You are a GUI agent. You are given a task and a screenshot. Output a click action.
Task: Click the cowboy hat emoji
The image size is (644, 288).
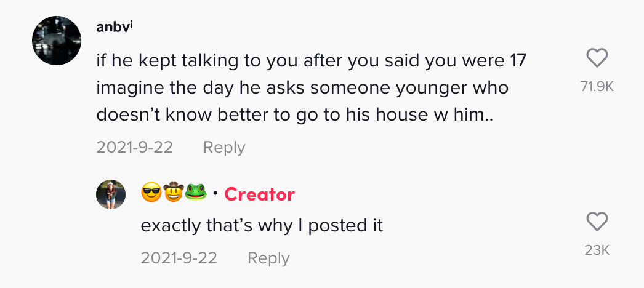[174, 191]
